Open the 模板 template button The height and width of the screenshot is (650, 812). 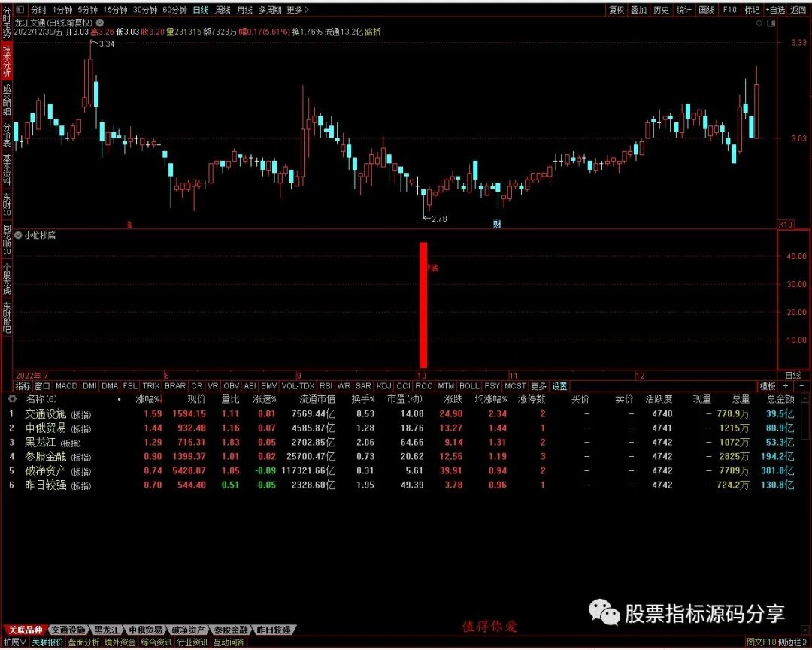768,386
